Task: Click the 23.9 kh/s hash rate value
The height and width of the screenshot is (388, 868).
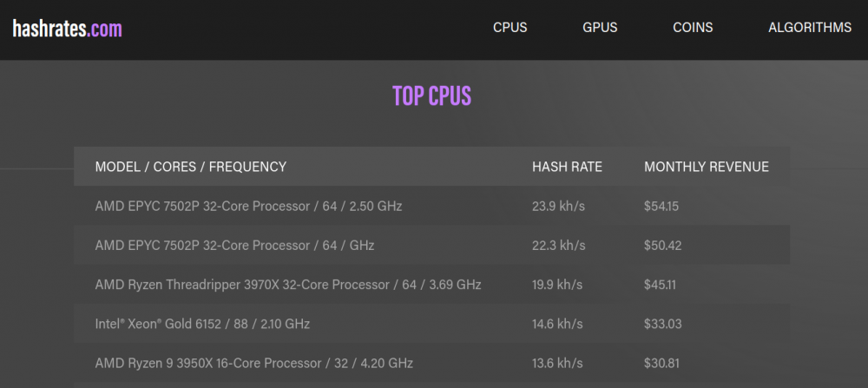Action: point(557,207)
